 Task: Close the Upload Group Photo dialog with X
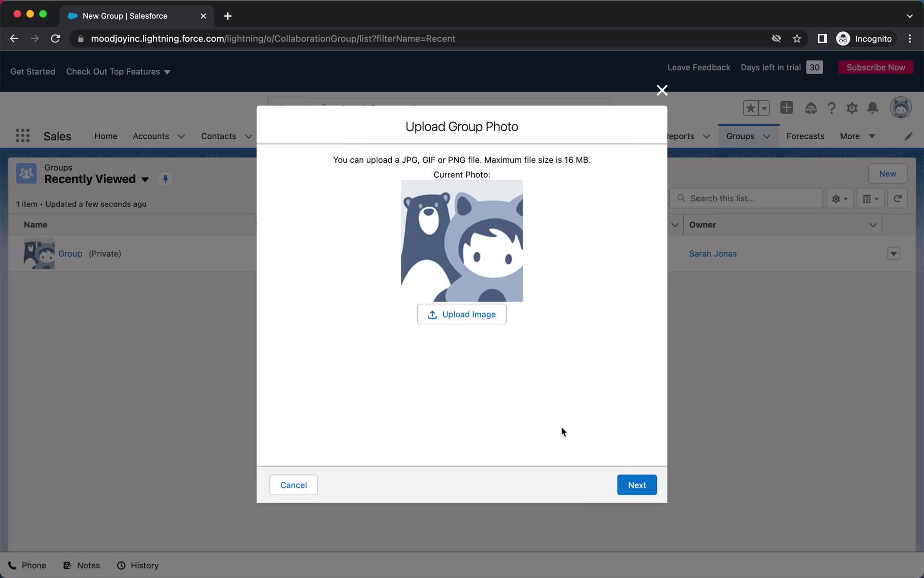(x=662, y=91)
